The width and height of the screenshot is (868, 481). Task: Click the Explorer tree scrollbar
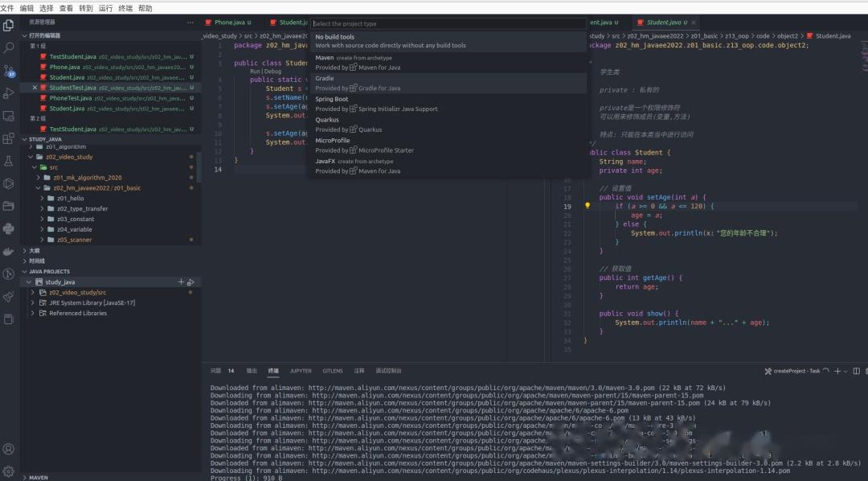(199, 166)
